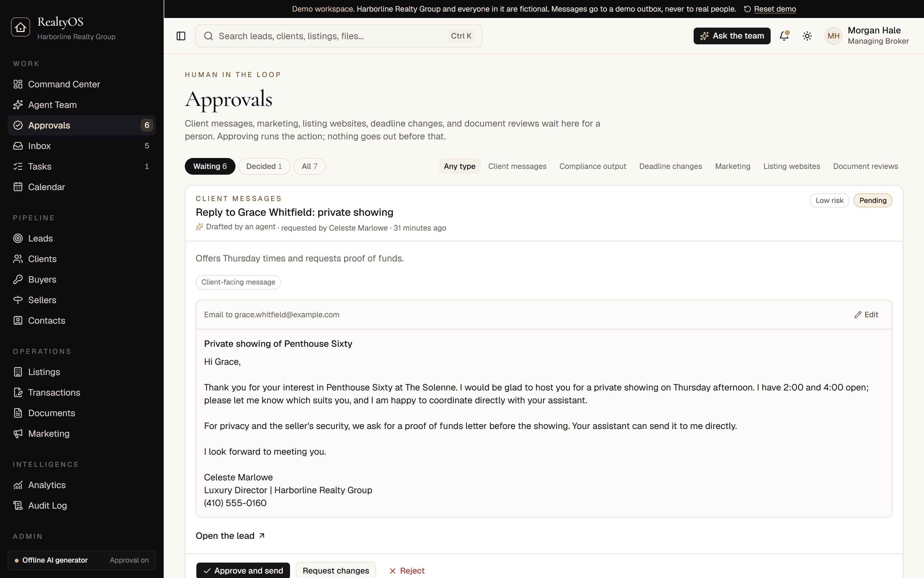This screenshot has height=578, width=924.
Task: Click the Reset demo link
Action: click(775, 9)
